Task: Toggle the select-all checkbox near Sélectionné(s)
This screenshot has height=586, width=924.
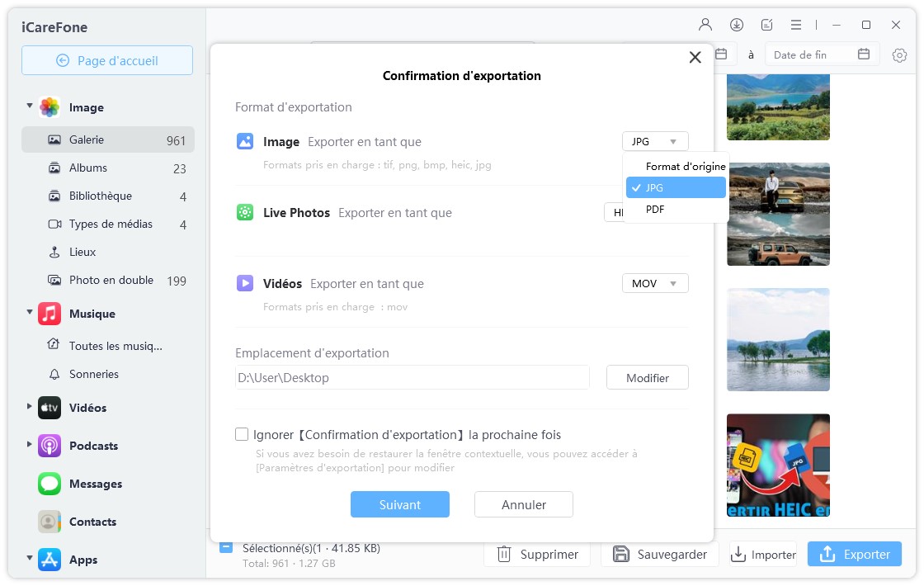Action: 226,548
